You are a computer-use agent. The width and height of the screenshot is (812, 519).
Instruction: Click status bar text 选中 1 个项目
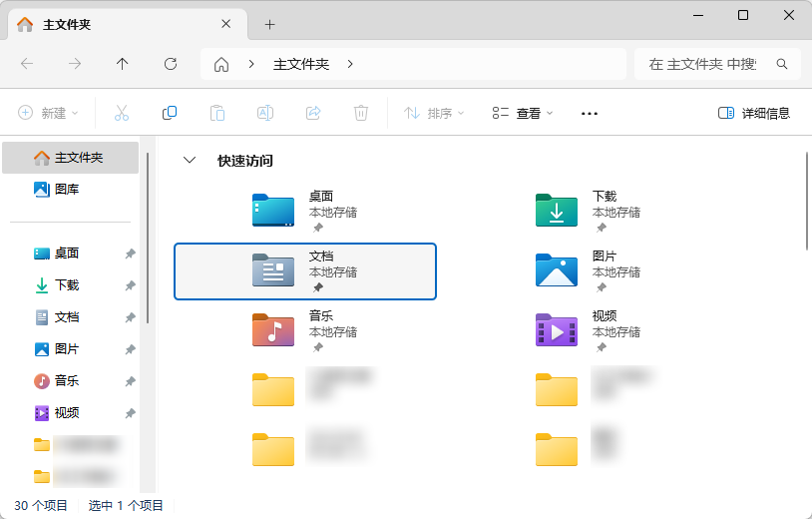126,506
